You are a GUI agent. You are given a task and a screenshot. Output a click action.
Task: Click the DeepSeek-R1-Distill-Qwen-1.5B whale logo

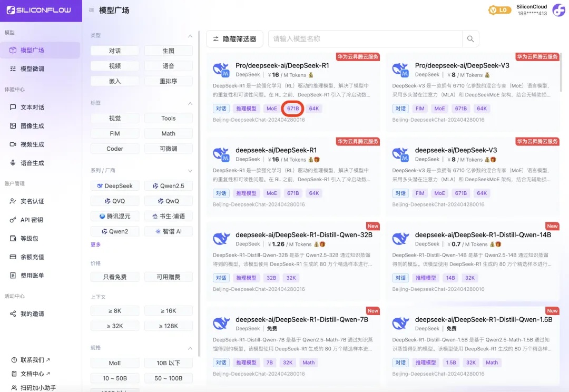tap(401, 323)
